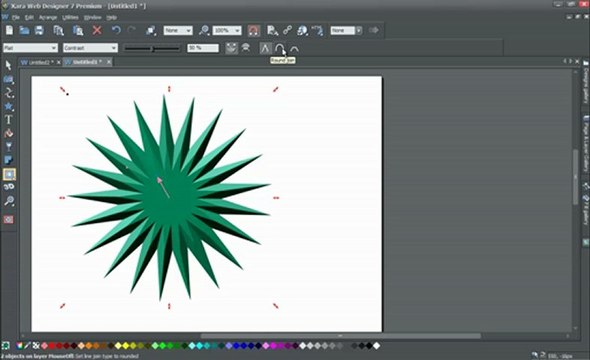Viewport: 590px width, 360px height.
Task: Open the Window menu
Action: (x=92, y=17)
